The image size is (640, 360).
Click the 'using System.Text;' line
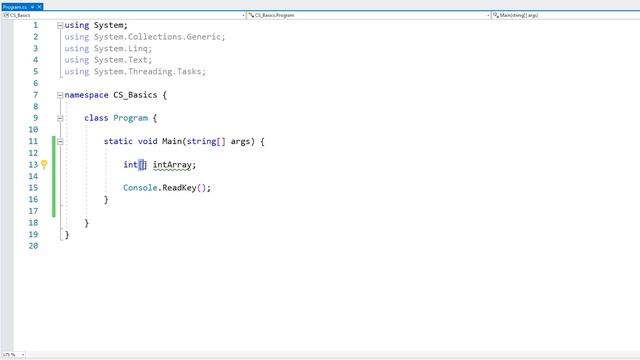click(x=108, y=60)
